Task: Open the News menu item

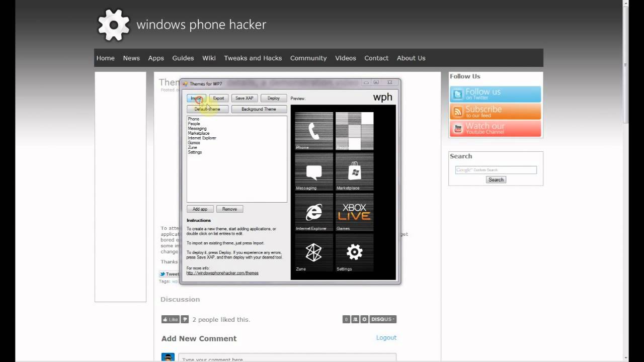Action: (x=131, y=58)
